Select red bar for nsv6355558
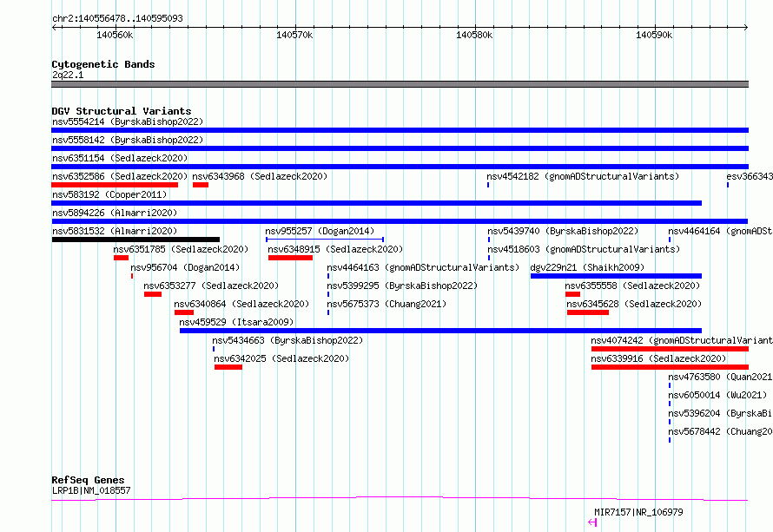Screen dimensions: 773x532 coord(573,294)
